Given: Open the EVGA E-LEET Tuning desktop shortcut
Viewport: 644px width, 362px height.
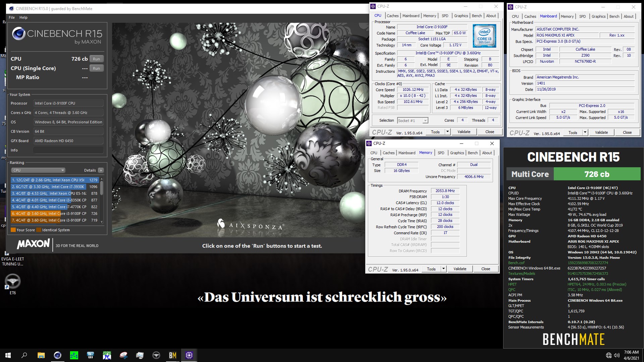Looking at the screenshot, I should coord(12,259).
